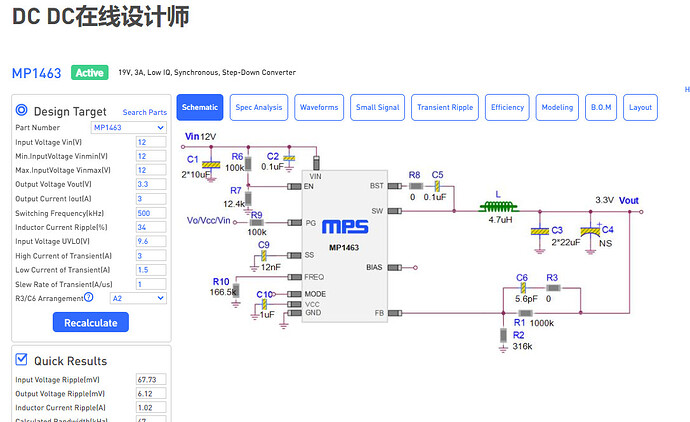Edit the Inductor Current Ripple percent field
This screenshot has width=690, height=422.
151,227
